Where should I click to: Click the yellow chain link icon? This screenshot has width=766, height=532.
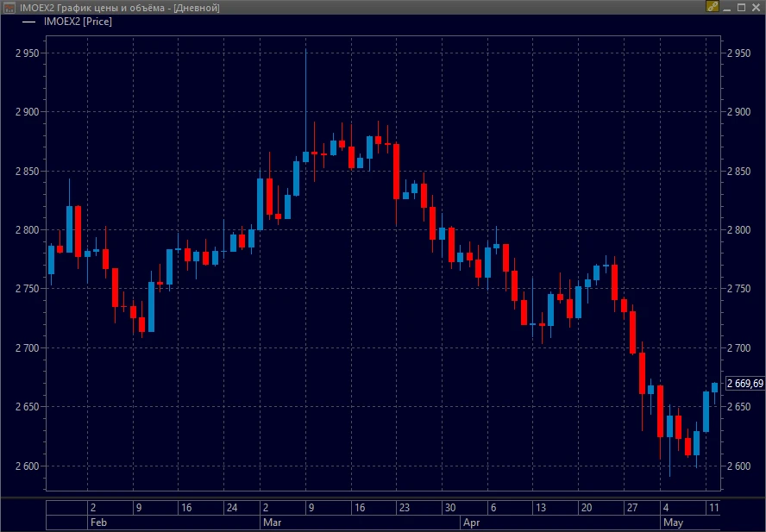click(x=713, y=6)
